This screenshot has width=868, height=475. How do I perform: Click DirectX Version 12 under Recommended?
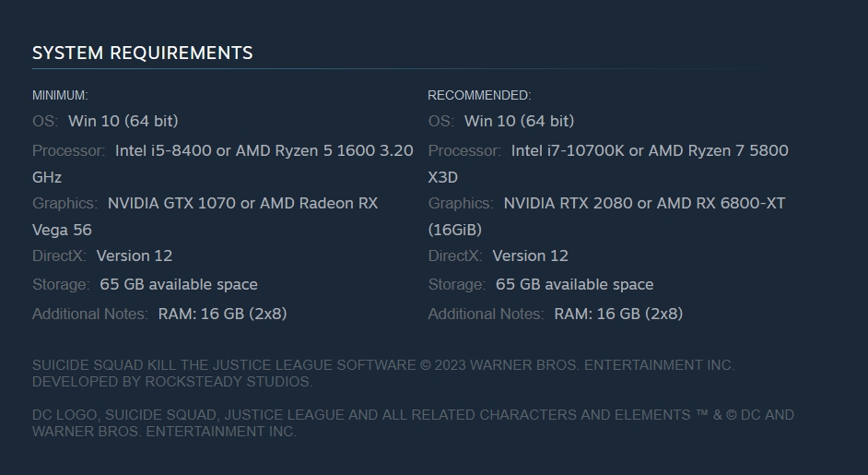coord(530,255)
